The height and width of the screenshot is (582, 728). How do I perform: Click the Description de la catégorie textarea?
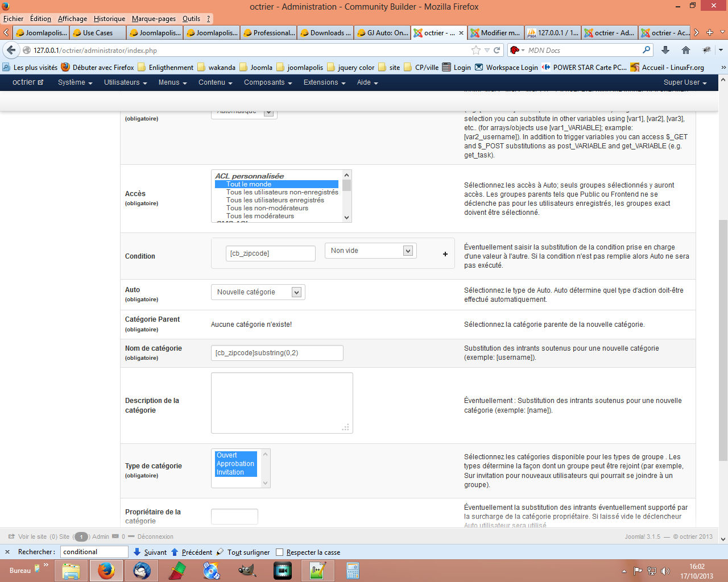[282, 403]
